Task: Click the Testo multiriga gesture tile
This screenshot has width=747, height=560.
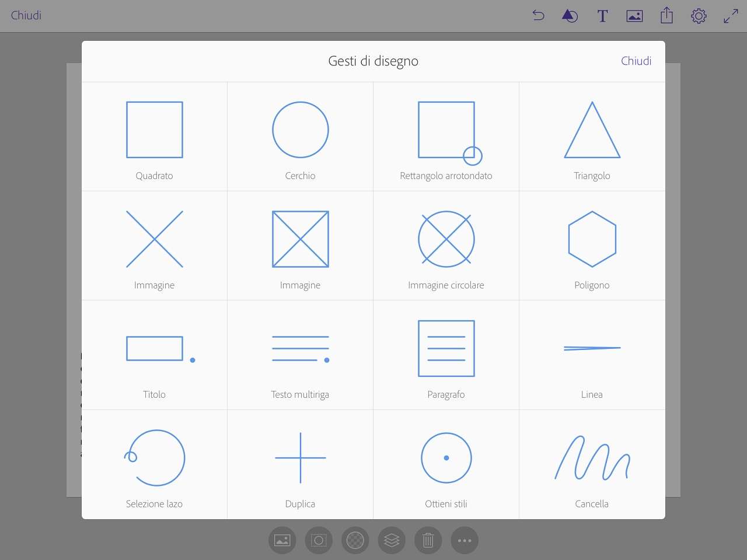Action: 301,355
